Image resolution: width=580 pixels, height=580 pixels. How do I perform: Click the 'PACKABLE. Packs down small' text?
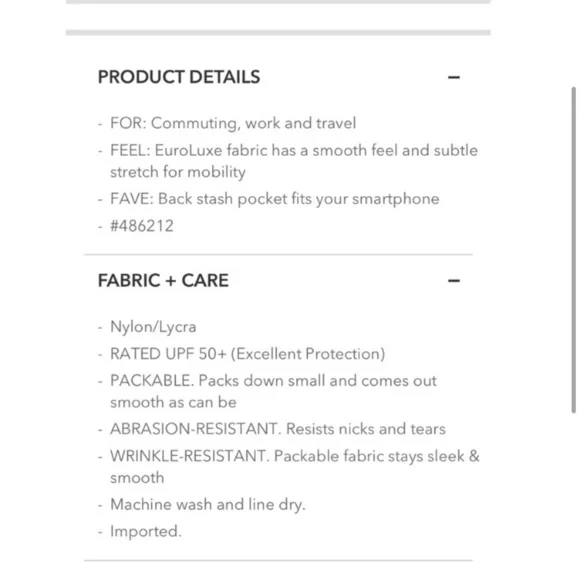click(273, 381)
